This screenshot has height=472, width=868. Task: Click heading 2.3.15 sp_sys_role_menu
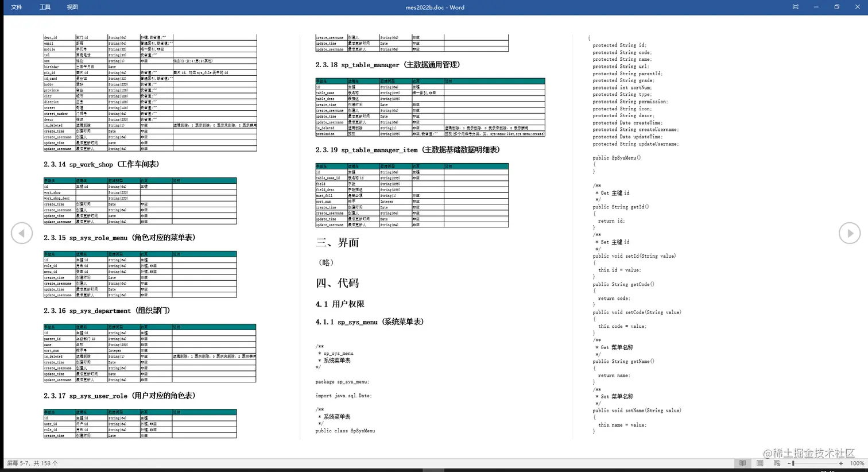pos(120,237)
